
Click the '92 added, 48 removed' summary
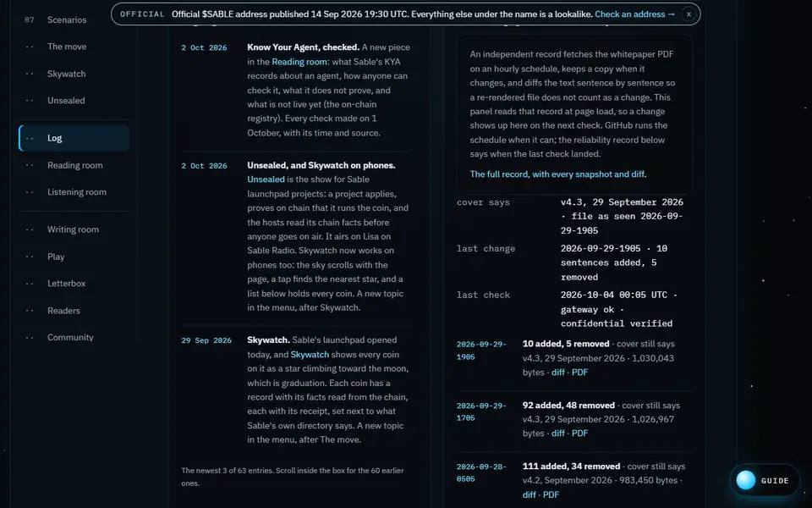pyautogui.click(x=568, y=406)
